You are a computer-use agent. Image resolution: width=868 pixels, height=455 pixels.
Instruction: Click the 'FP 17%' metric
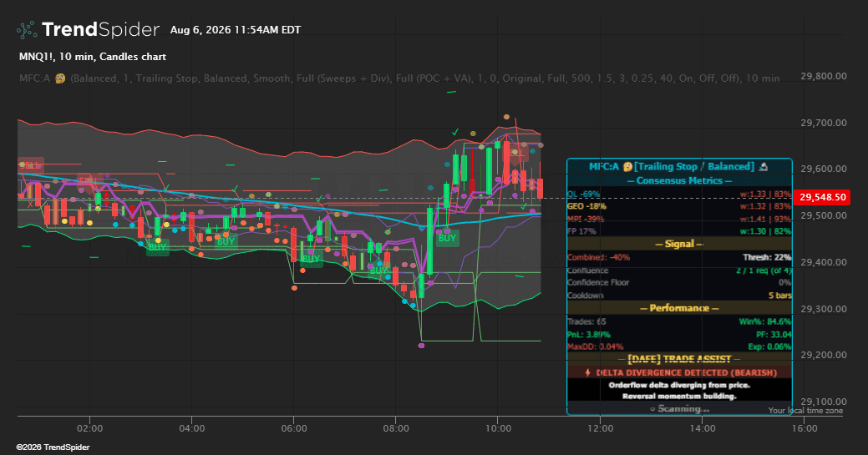point(581,230)
